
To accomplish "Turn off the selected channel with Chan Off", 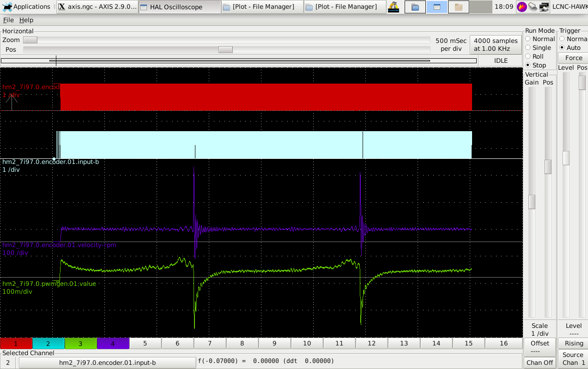I will coord(540,363).
